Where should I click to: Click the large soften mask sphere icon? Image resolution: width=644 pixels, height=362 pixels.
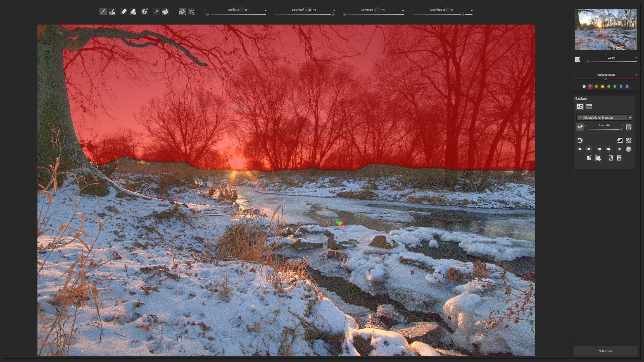[628, 149]
